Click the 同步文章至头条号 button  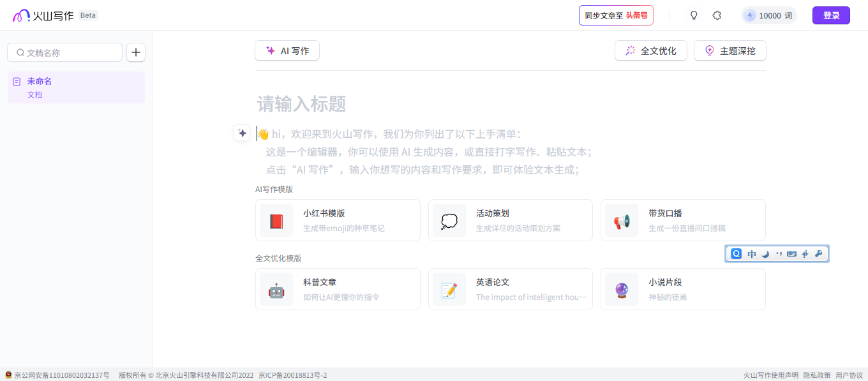[616, 15]
